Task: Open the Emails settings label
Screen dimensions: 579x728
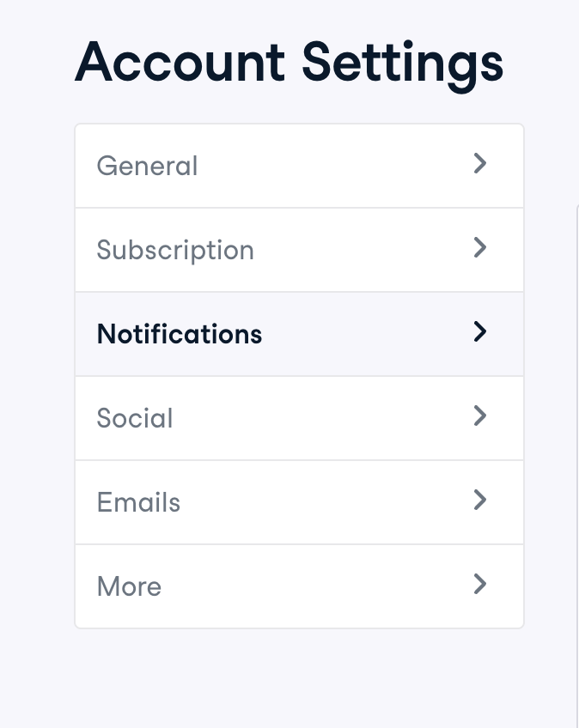Action: pos(138,502)
